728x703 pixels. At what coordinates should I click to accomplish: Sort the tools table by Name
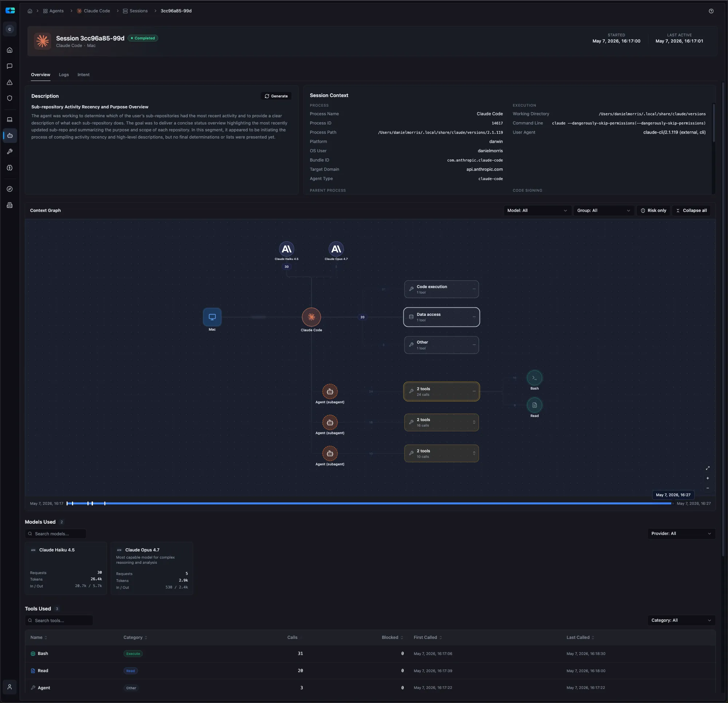(39, 638)
